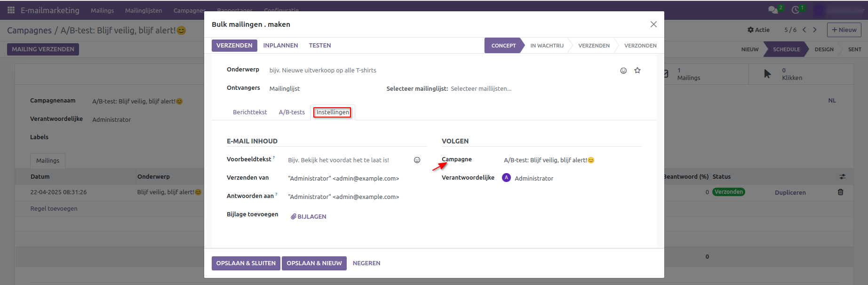
Task: Mark mailing as favorite with star icon
Action: [637, 71]
